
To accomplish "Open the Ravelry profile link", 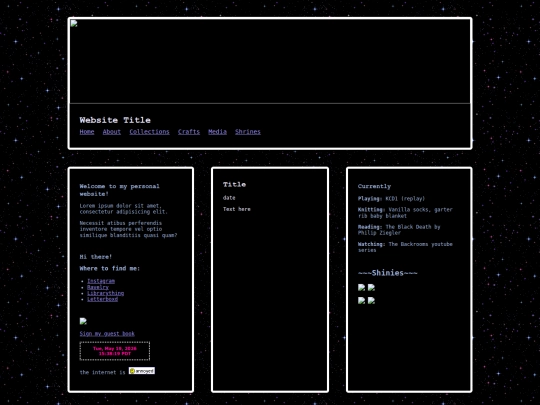I will click(98, 287).
